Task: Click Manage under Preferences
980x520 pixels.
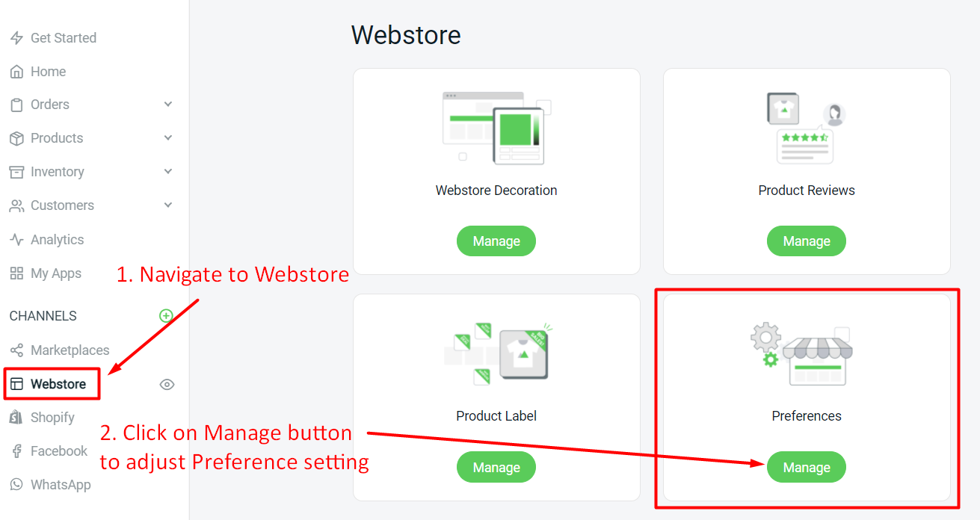Action: point(806,467)
